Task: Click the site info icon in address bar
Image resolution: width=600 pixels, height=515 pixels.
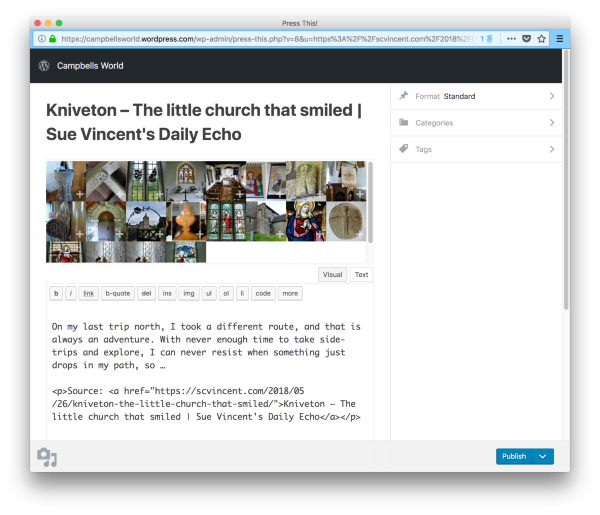Action: pos(42,39)
